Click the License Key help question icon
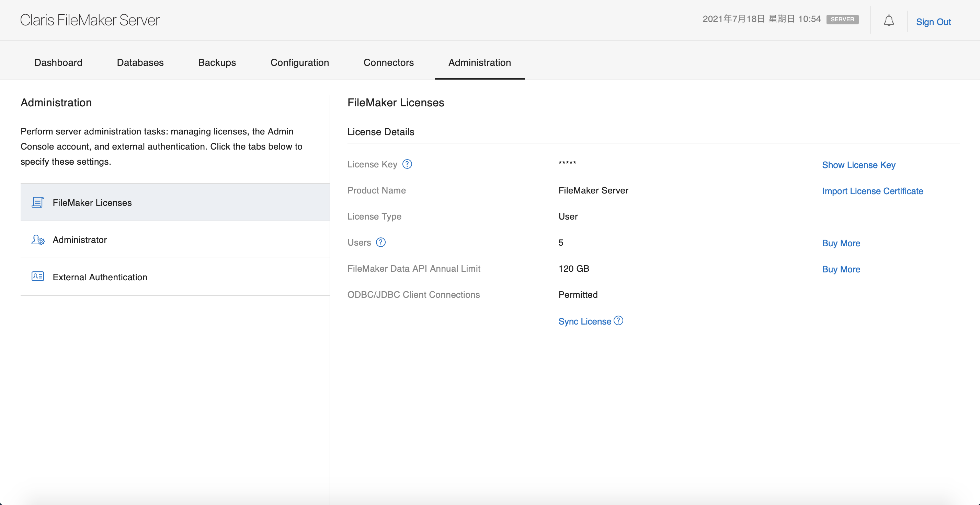The width and height of the screenshot is (980, 505). 407,164
